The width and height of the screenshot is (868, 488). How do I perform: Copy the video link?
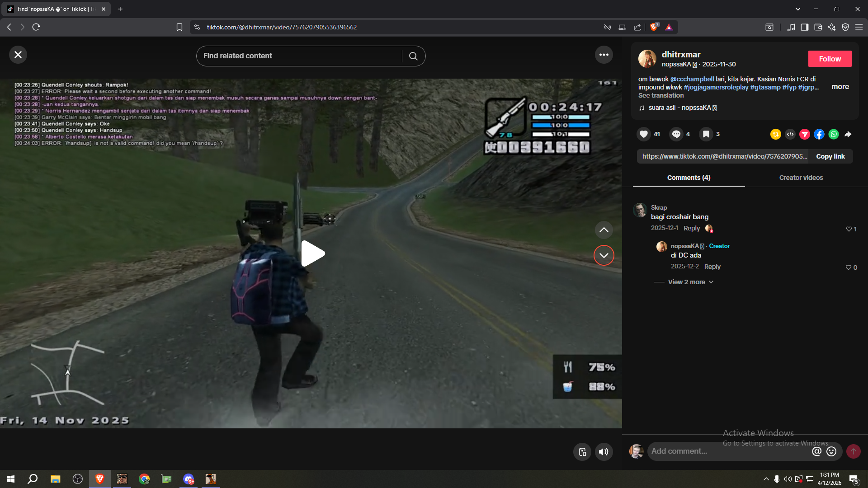tap(830, 156)
